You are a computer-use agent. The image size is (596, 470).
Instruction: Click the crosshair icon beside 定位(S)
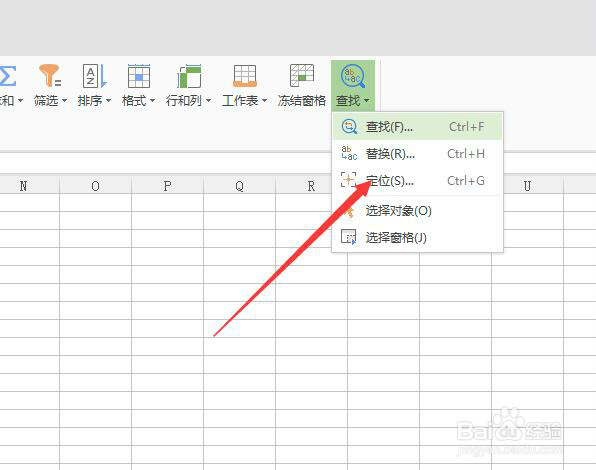pos(348,180)
